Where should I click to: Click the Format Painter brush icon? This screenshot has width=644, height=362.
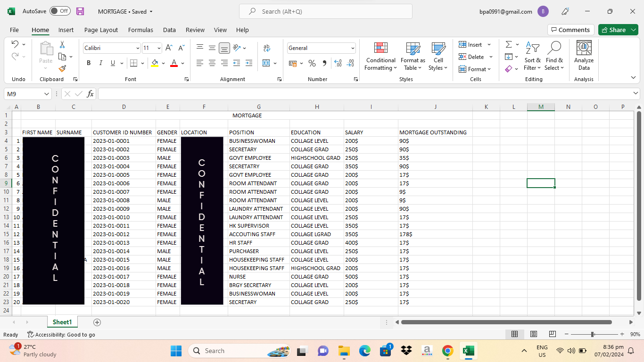[62, 68]
